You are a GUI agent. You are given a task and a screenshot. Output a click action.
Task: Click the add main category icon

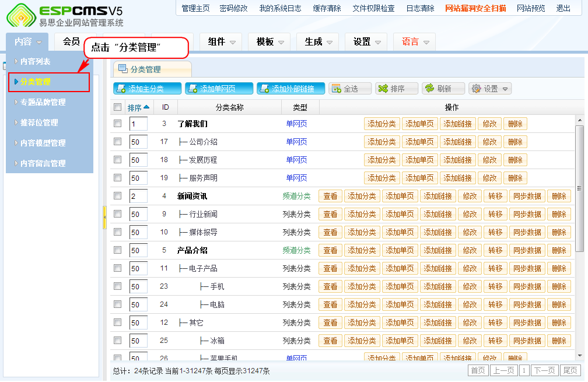(x=121, y=89)
